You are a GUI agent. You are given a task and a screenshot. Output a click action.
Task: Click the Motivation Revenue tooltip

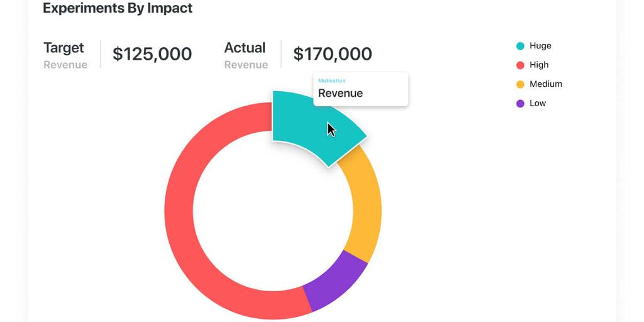tap(360, 89)
